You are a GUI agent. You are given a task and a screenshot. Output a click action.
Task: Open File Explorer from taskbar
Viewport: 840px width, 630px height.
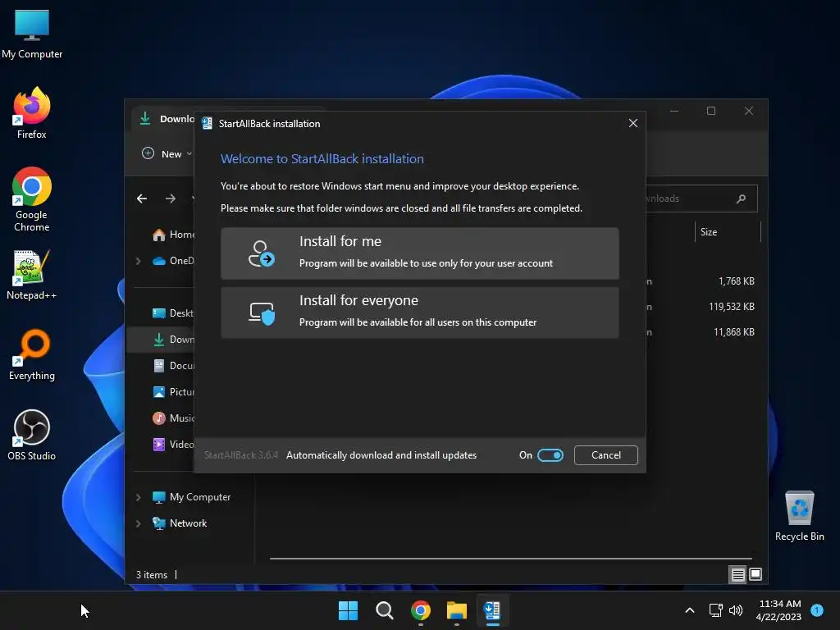456,610
